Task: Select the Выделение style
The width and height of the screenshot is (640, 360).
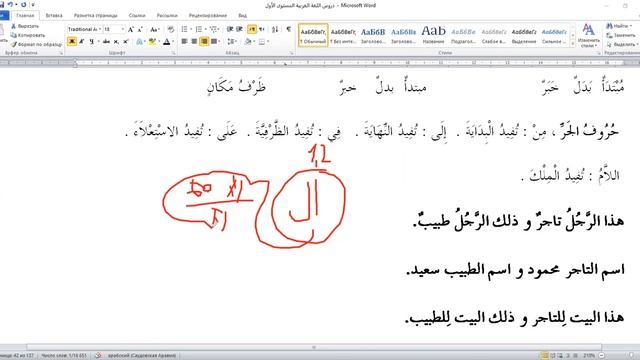Action: click(x=524, y=35)
